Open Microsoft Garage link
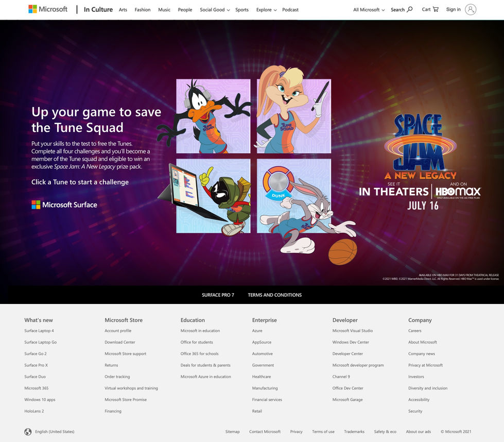This screenshot has height=442, width=504. click(x=347, y=400)
